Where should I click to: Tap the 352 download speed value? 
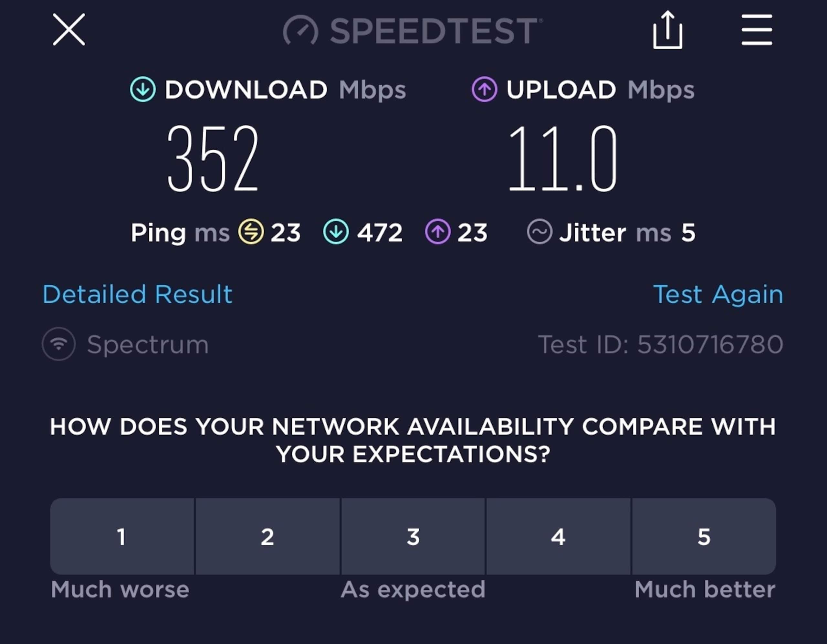coord(213,158)
